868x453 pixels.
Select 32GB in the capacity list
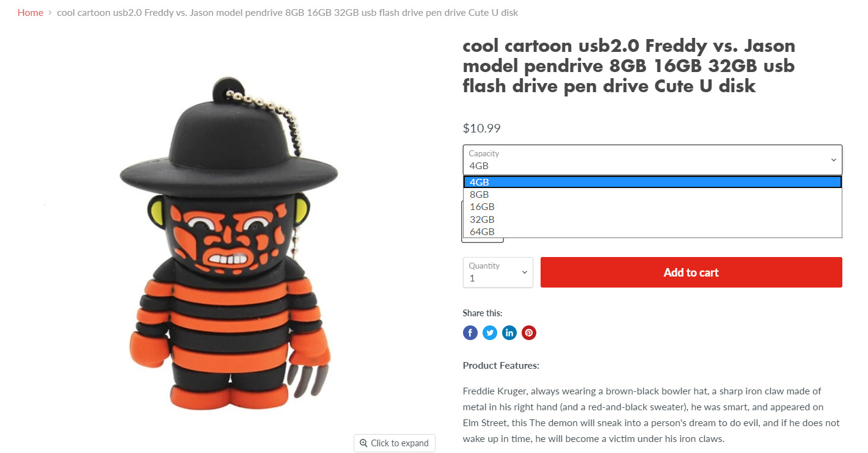click(x=482, y=219)
